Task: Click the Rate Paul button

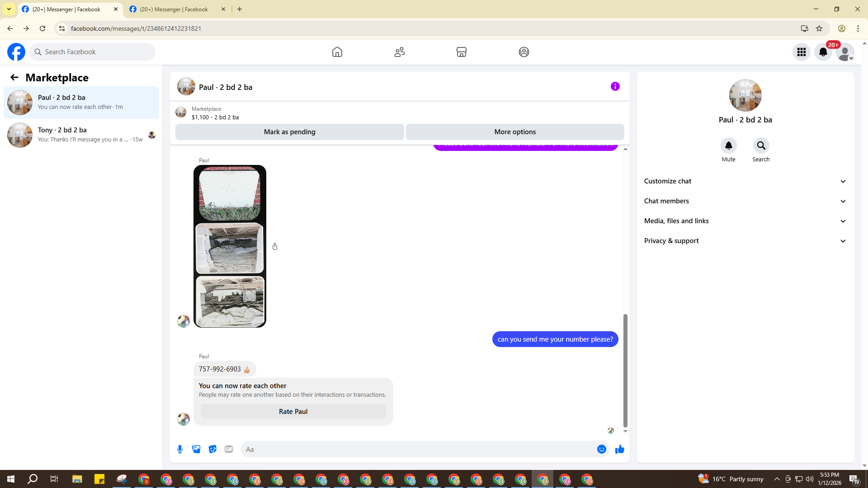Action: pyautogui.click(x=293, y=411)
